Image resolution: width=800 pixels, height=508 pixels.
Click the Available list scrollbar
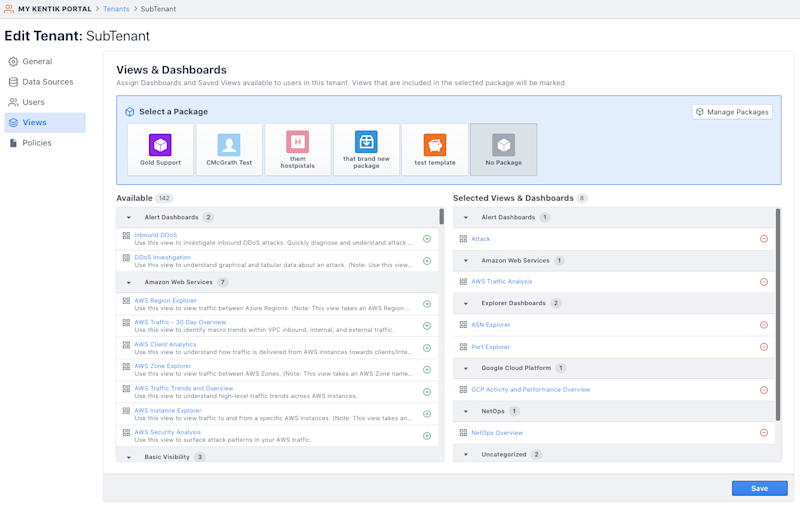441,216
